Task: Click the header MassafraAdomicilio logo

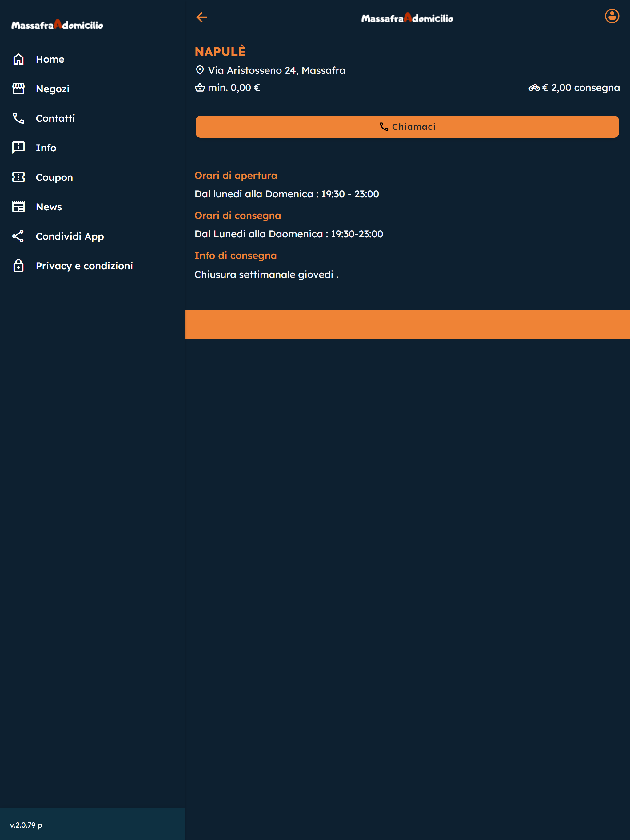Action: click(407, 18)
